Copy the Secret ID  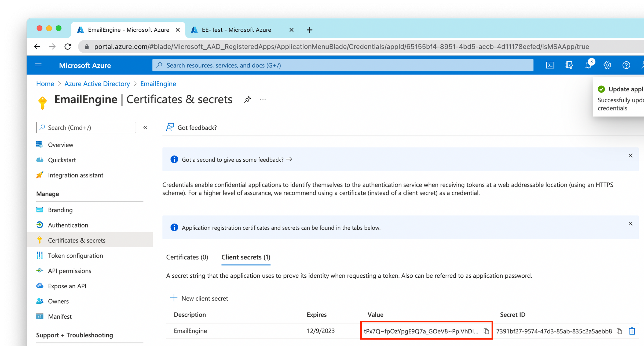pyautogui.click(x=619, y=331)
